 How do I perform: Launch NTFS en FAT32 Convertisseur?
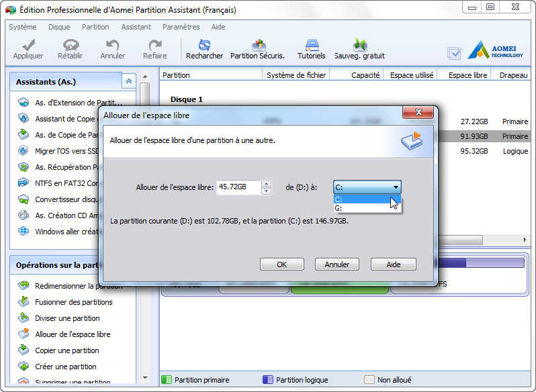58,183
